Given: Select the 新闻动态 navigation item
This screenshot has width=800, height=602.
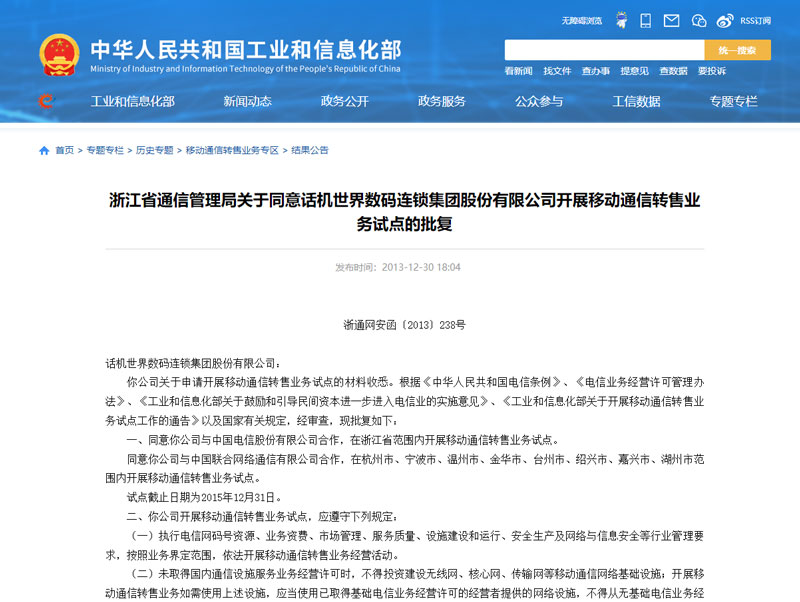Looking at the screenshot, I should coord(247,101).
